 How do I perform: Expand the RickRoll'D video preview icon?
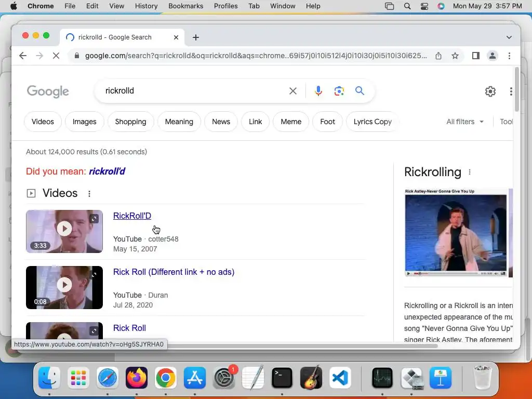point(95,219)
